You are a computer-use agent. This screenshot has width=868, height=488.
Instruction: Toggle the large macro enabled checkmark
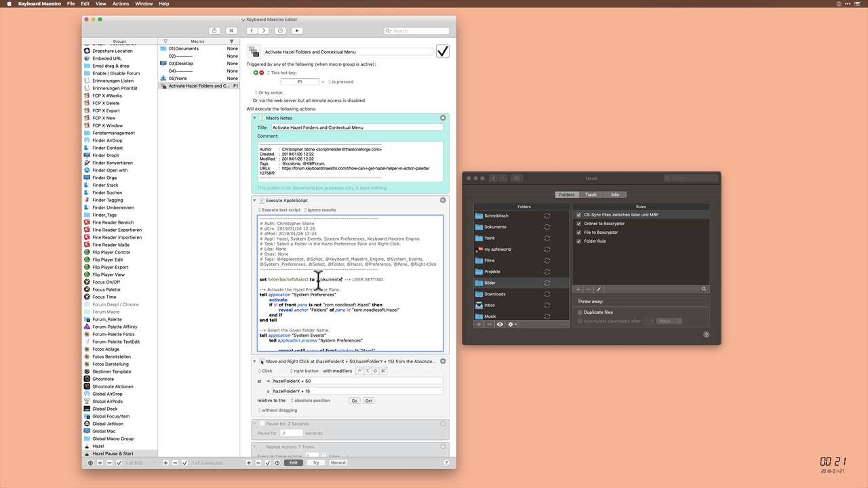[x=443, y=52]
